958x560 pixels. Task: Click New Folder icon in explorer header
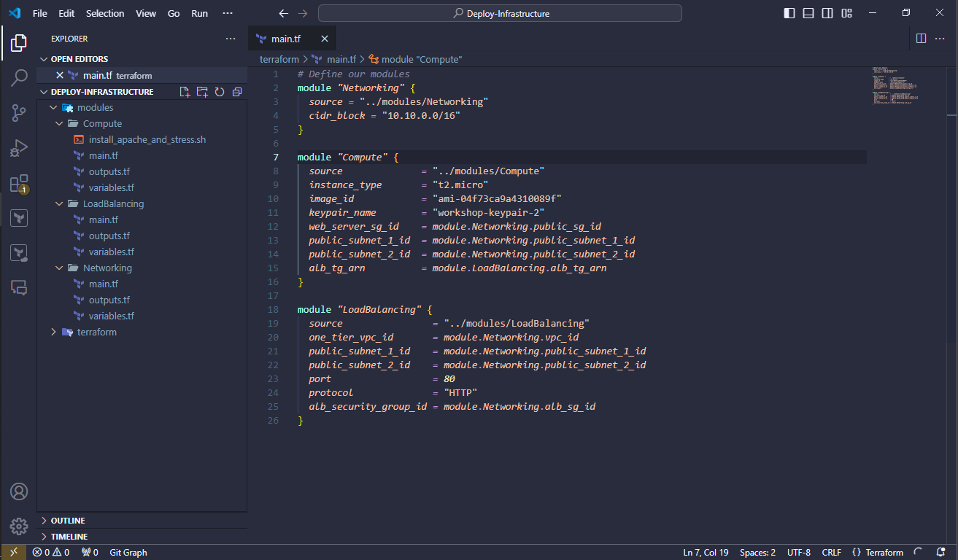pos(202,92)
